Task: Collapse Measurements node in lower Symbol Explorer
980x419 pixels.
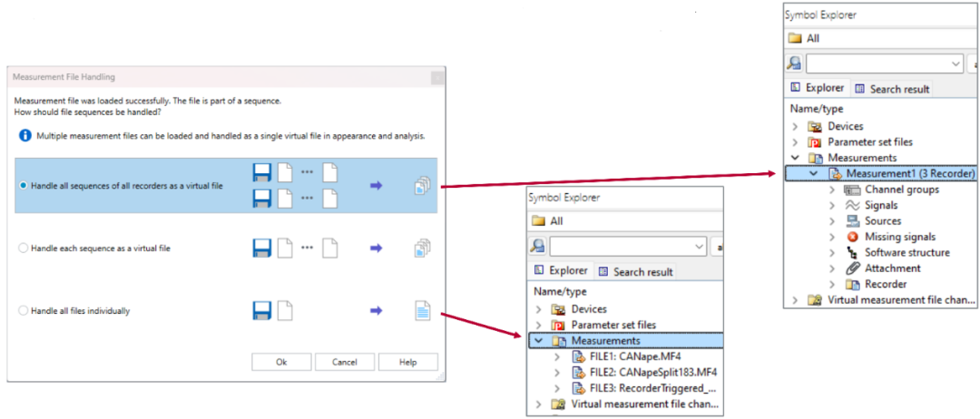Action: 539,341
